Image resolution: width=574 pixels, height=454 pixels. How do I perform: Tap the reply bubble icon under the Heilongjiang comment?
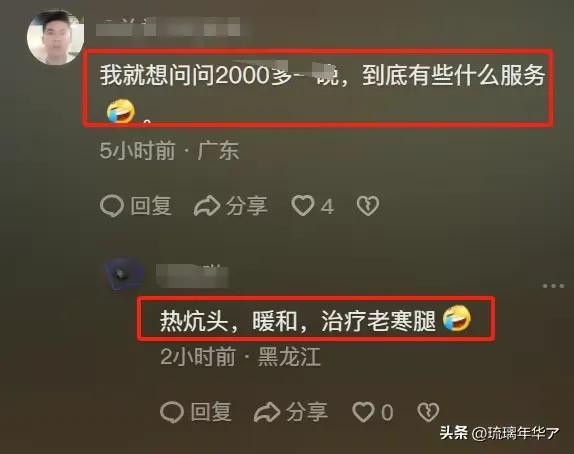tap(172, 412)
